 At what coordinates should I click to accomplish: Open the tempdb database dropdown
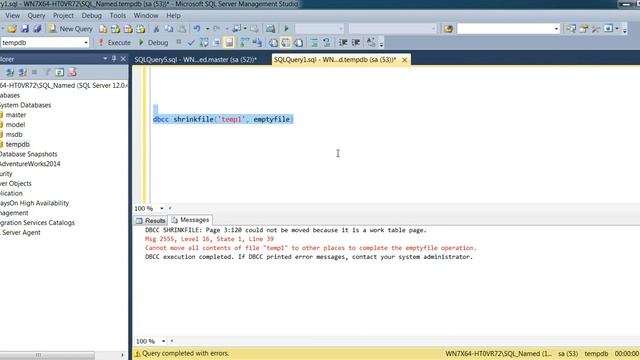(x=86, y=42)
